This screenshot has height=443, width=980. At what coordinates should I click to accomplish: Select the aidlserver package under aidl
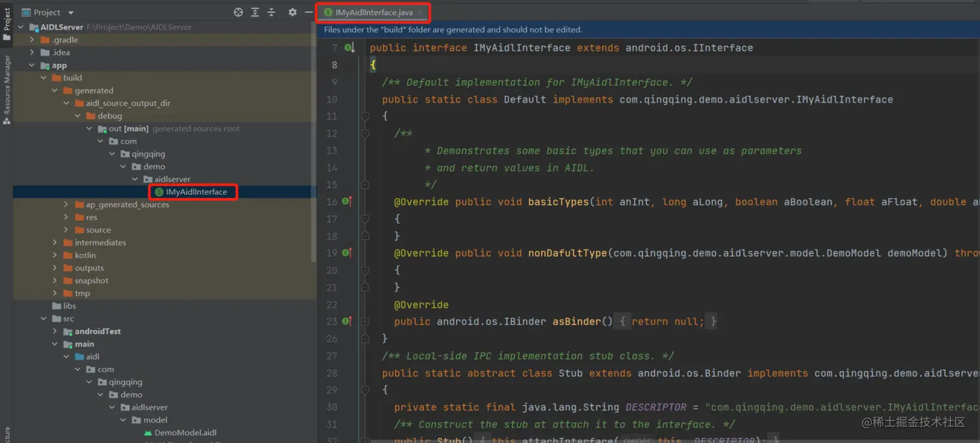(144, 407)
